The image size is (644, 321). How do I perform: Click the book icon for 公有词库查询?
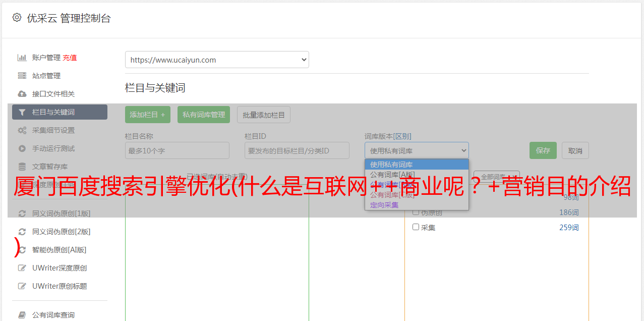click(x=22, y=315)
